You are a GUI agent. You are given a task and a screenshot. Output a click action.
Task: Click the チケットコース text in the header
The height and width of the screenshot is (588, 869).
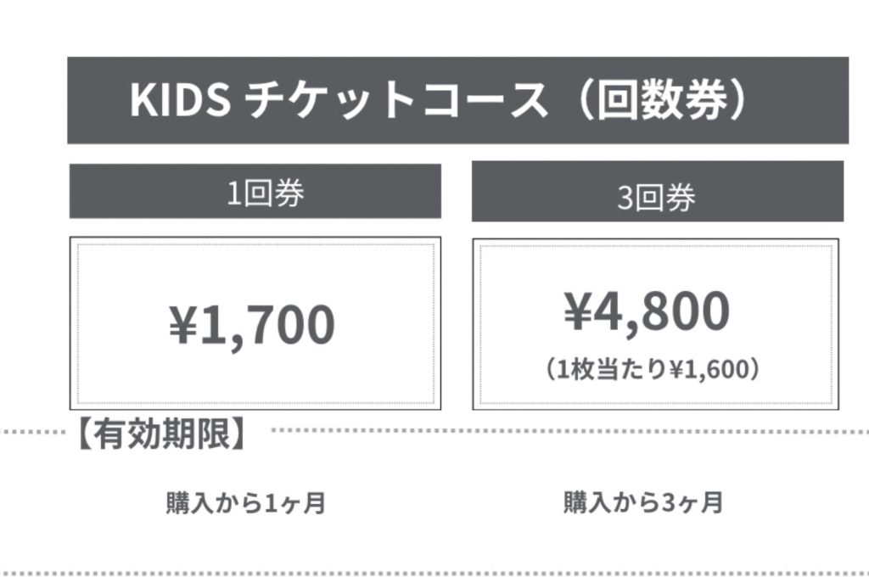(395, 100)
